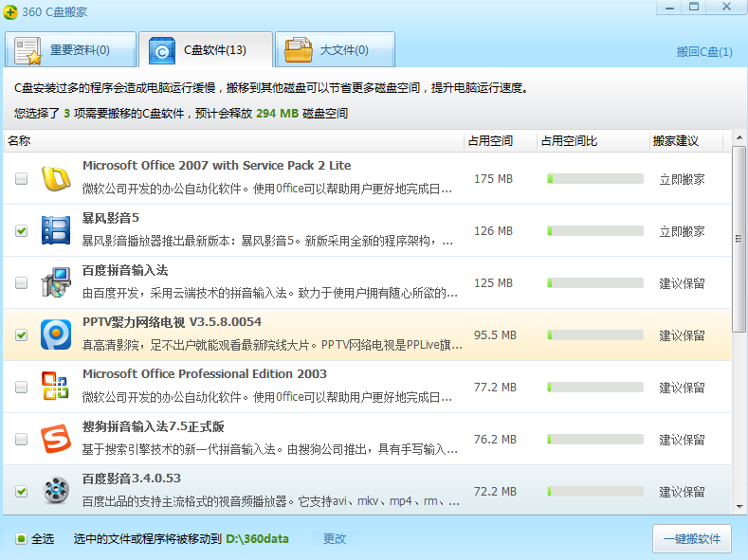Click the PPTV聚力网络电视 V3.5.8.0054 title
This screenshot has width=748, height=560.
pos(172,322)
